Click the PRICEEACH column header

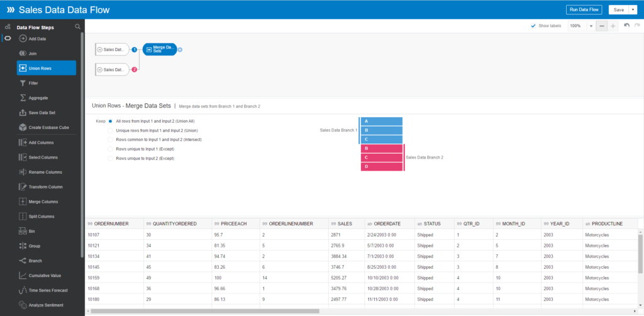click(x=235, y=223)
